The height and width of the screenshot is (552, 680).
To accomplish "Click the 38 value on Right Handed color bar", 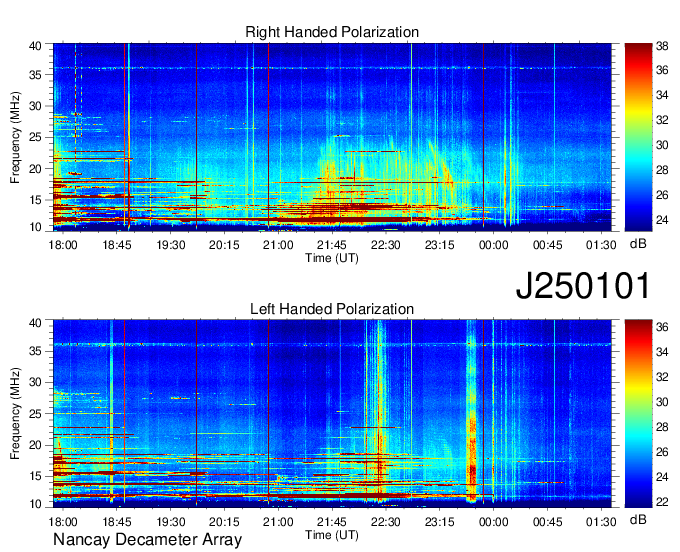I will coord(662,46).
